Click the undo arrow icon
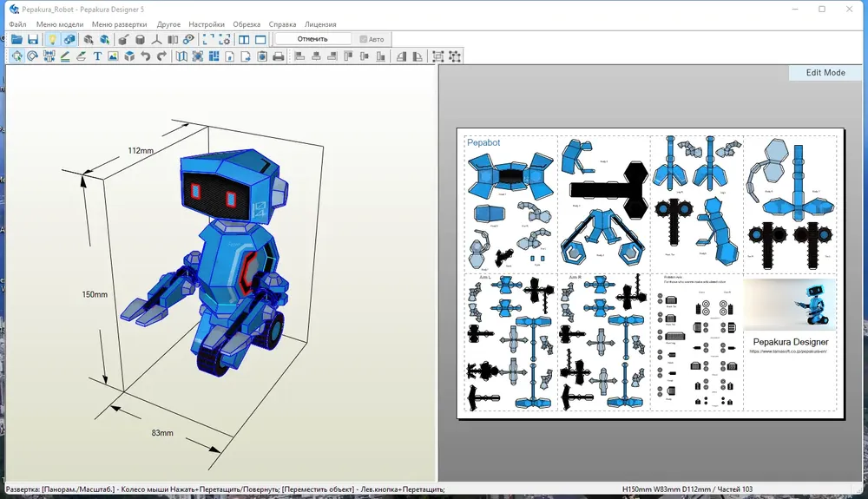 coord(145,56)
